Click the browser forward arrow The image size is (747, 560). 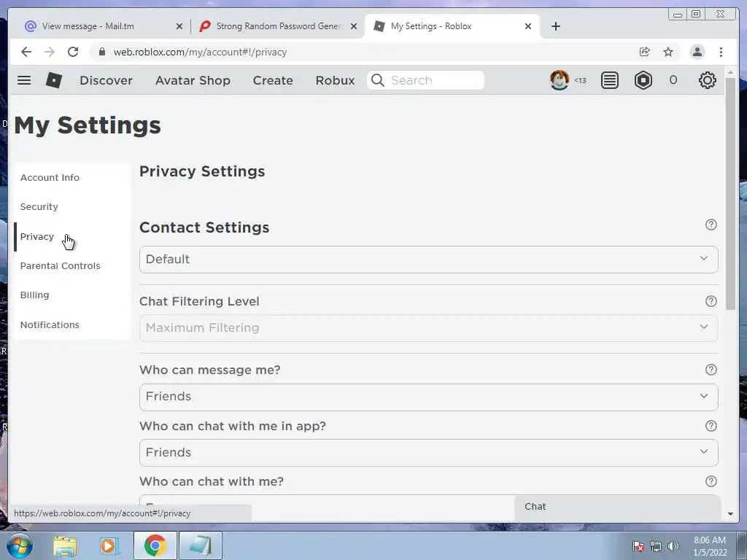pos(50,52)
